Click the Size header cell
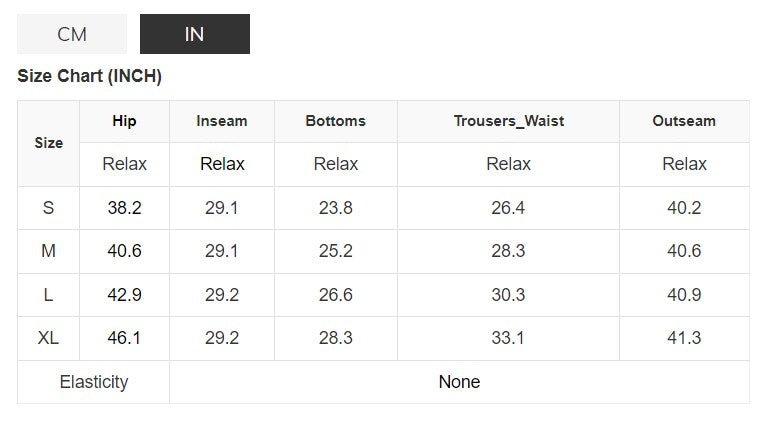 point(49,143)
